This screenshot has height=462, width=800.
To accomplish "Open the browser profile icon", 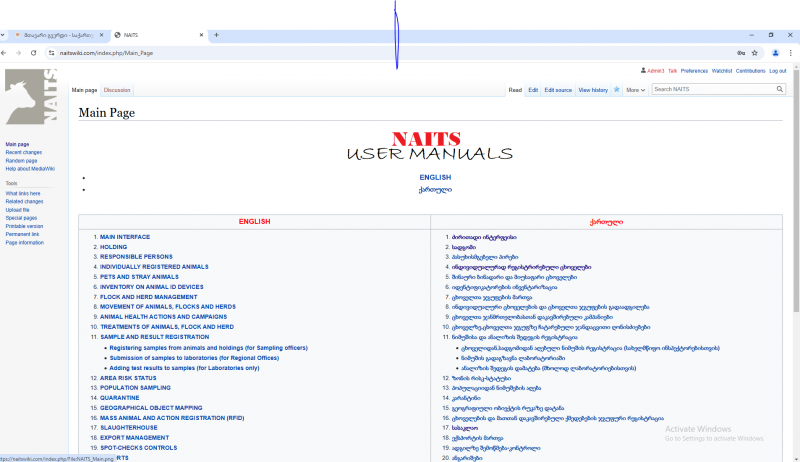I will (x=776, y=53).
